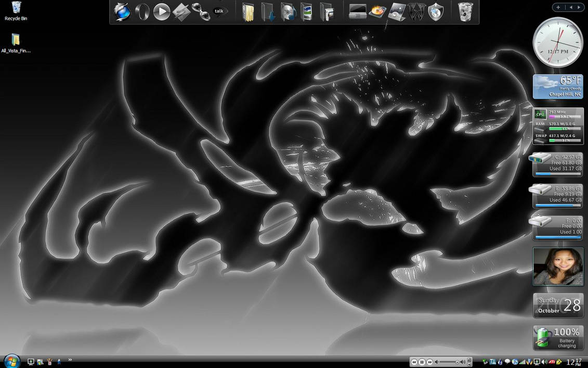
Task: Open the Windows Start orb
Action: [12, 361]
